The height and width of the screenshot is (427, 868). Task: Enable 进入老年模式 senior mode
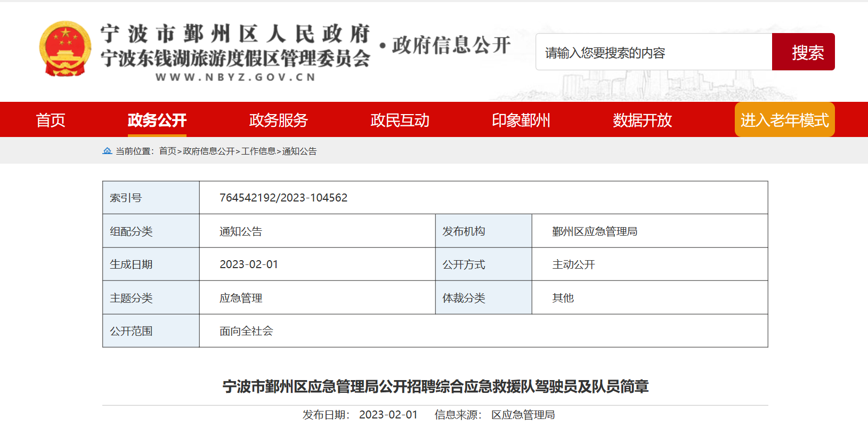tap(785, 119)
